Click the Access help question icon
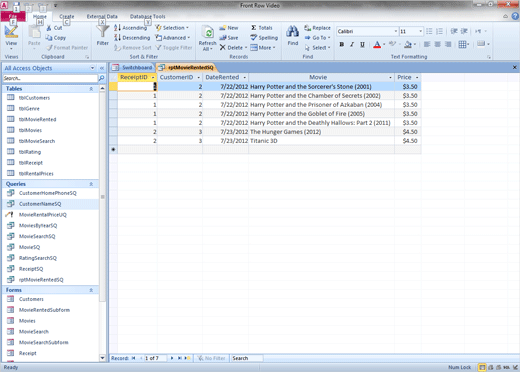Image resolution: width=520 pixels, height=372 pixels. point(515,16)
